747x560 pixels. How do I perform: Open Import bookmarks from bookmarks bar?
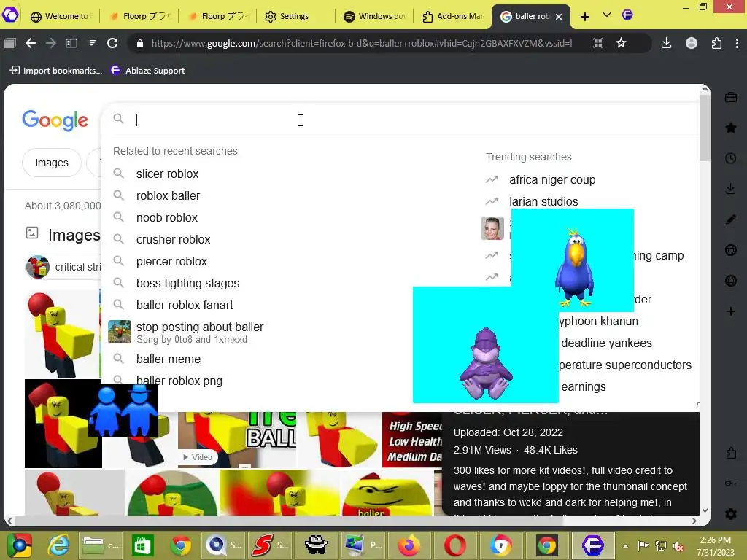pyautogui.click(x=55, y=71)
